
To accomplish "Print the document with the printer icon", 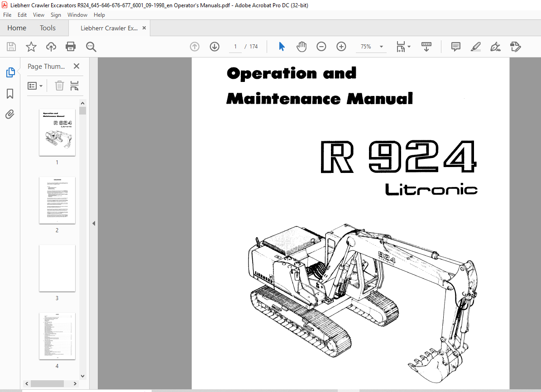I will [x=71, y=47].
